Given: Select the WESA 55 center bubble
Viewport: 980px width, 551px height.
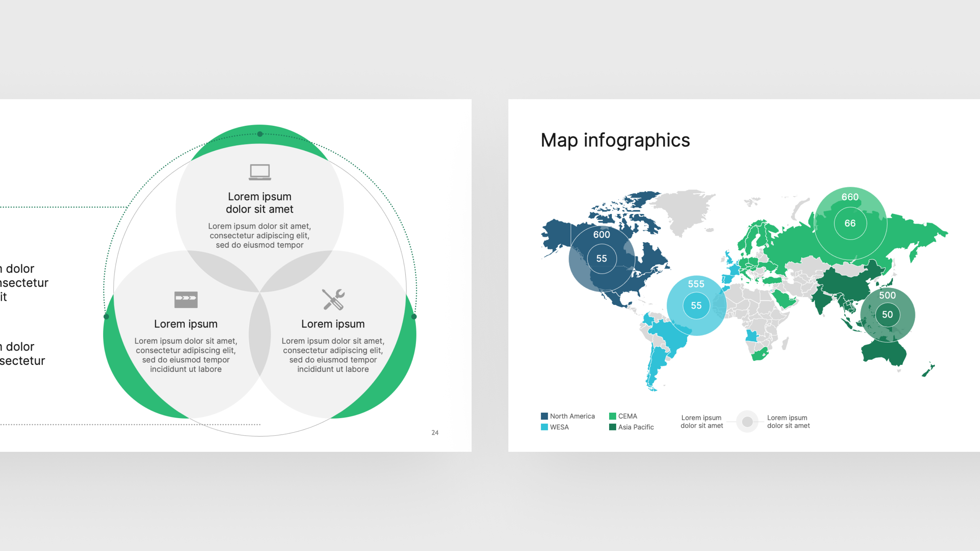Looking at the screenshot, I should (x=696, y=305).
